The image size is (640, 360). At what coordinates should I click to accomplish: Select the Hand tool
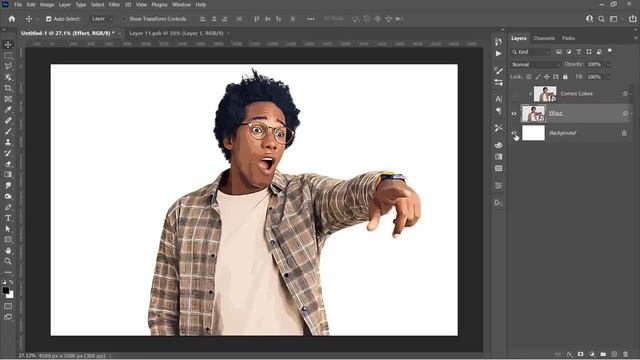click(x=8, y=251)
